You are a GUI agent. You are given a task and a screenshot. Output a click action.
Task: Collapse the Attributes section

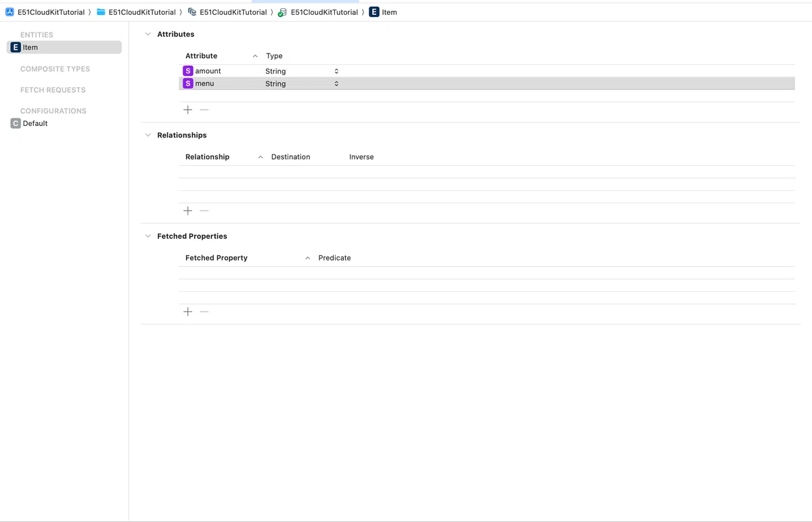click(148, 34)
